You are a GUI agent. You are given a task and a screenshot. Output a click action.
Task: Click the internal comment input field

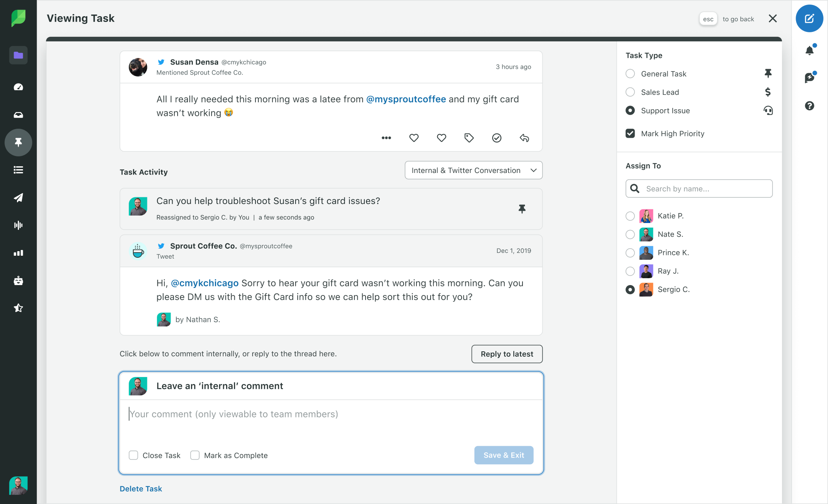click(331, 414)
